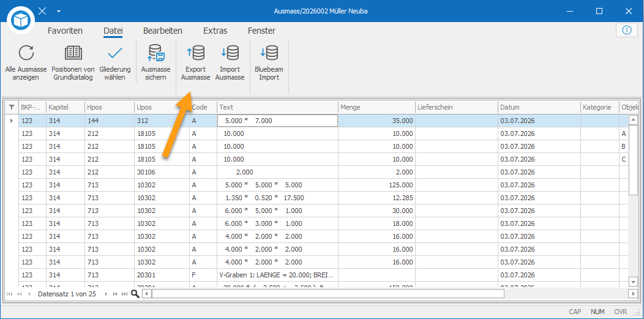Image resolution: width=644 pixels, height=319 pixels.
Task: Click horizontal scrollbar right arrow
Action: pos(633,293)
